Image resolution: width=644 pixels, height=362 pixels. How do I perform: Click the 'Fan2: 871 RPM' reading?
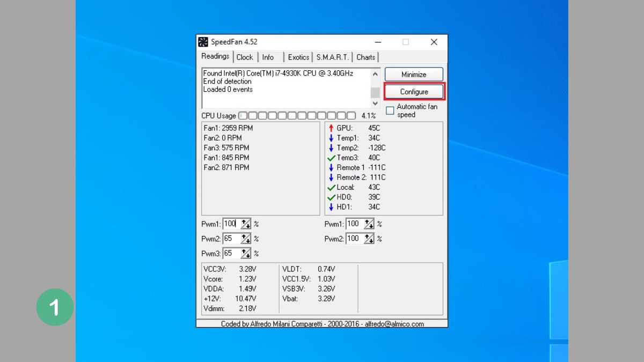coord(226,167)
